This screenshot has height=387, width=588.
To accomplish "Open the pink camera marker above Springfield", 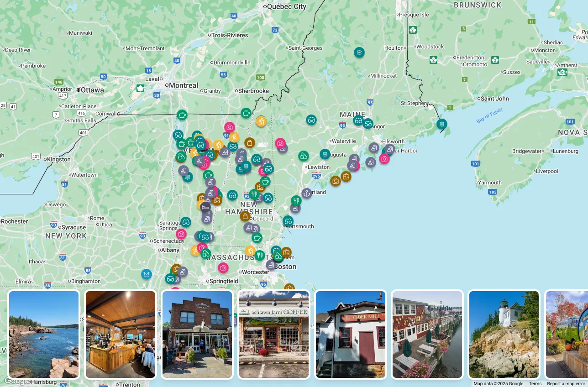I will (x=223, y=267).
